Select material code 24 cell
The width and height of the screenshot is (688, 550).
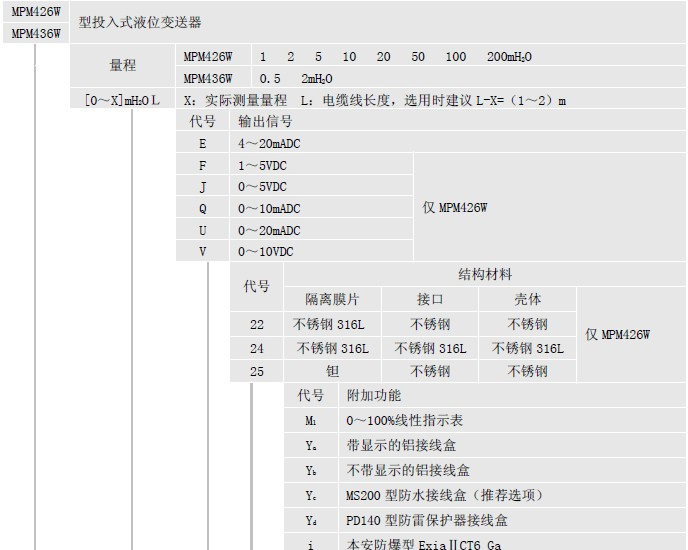click(x=257, y=348)
